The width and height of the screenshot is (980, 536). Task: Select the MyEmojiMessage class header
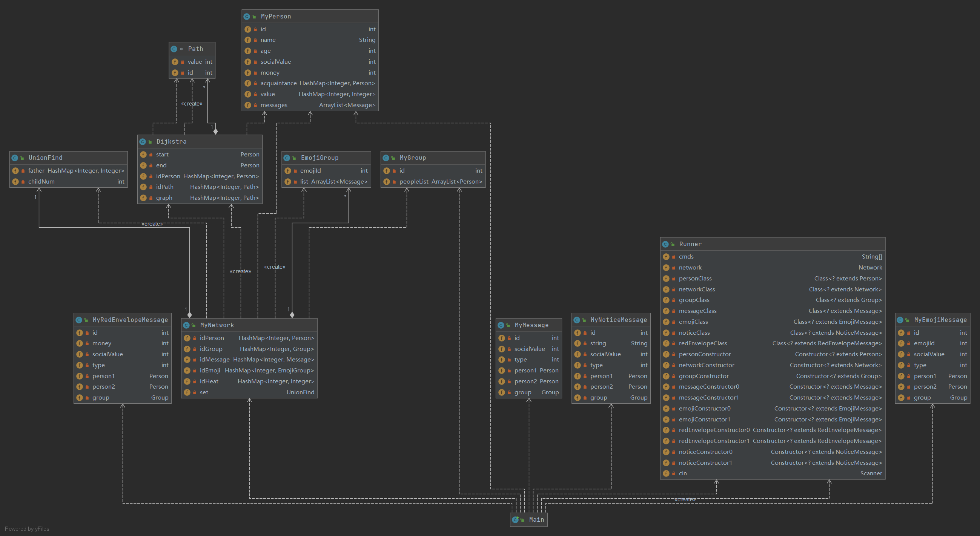click(933, 320)
